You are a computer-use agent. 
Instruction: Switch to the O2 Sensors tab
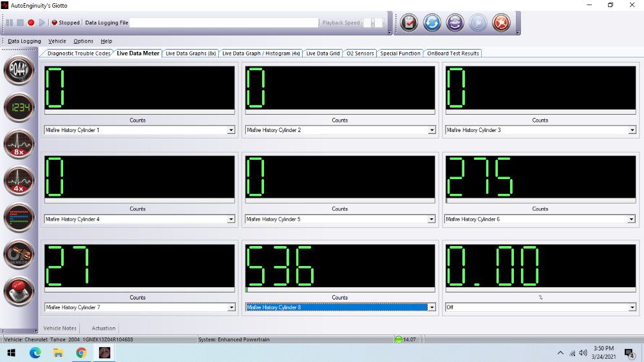point(360,53)
